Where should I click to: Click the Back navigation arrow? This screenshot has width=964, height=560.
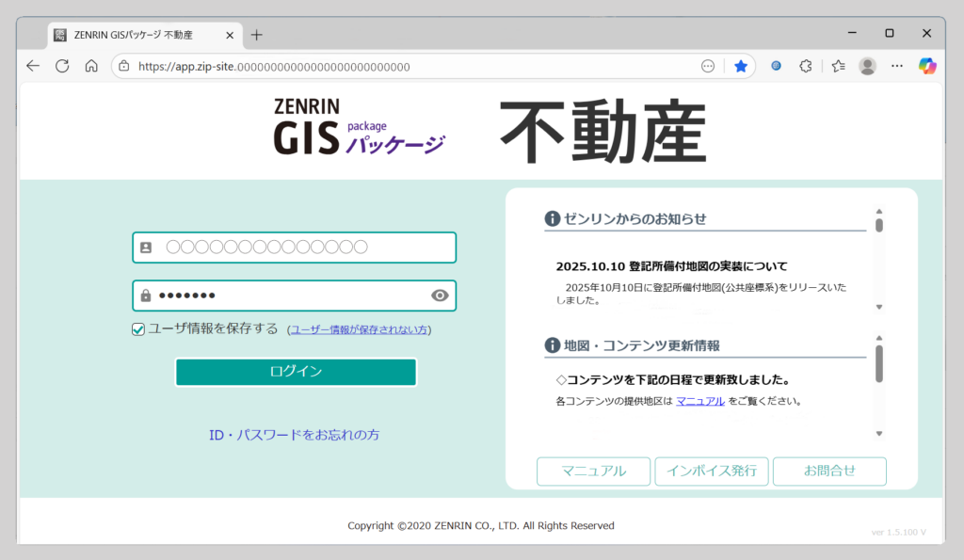click(33, 66)
